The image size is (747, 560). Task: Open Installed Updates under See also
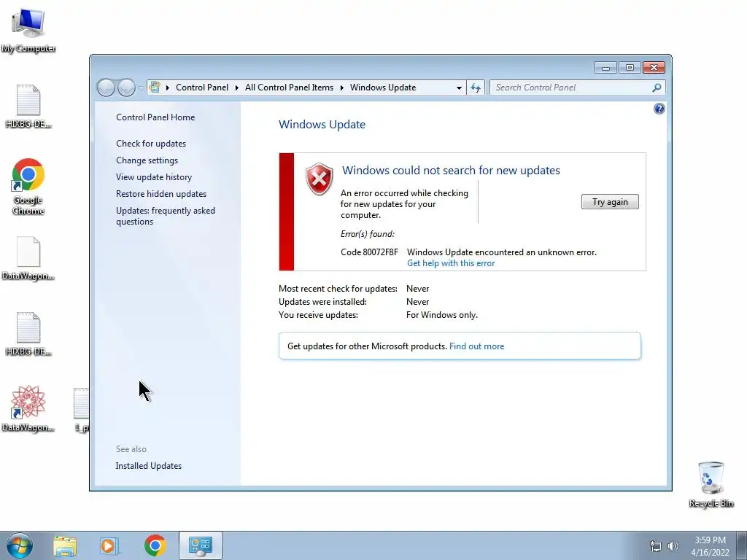pos(149,466)
